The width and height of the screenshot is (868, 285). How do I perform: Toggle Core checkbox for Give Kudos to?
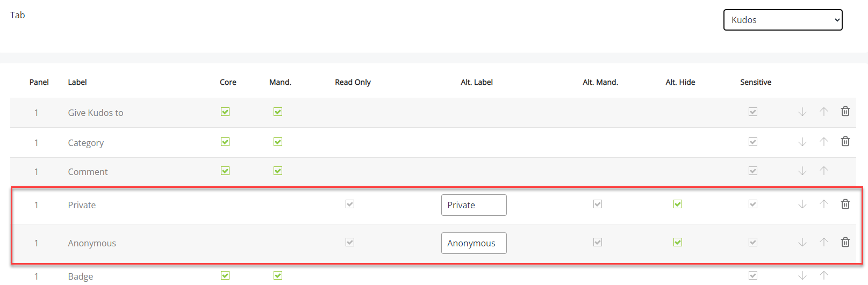click(x=225, y=112)
